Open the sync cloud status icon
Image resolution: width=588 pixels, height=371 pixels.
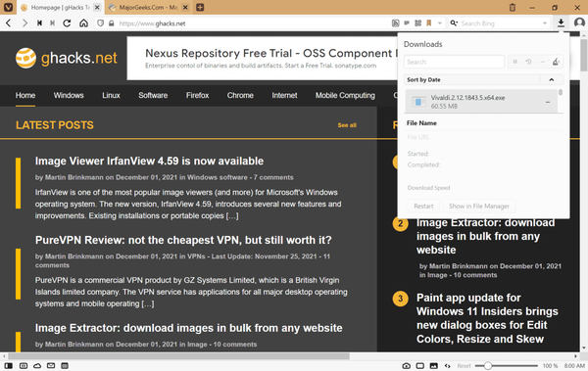[x=37, y=366]
